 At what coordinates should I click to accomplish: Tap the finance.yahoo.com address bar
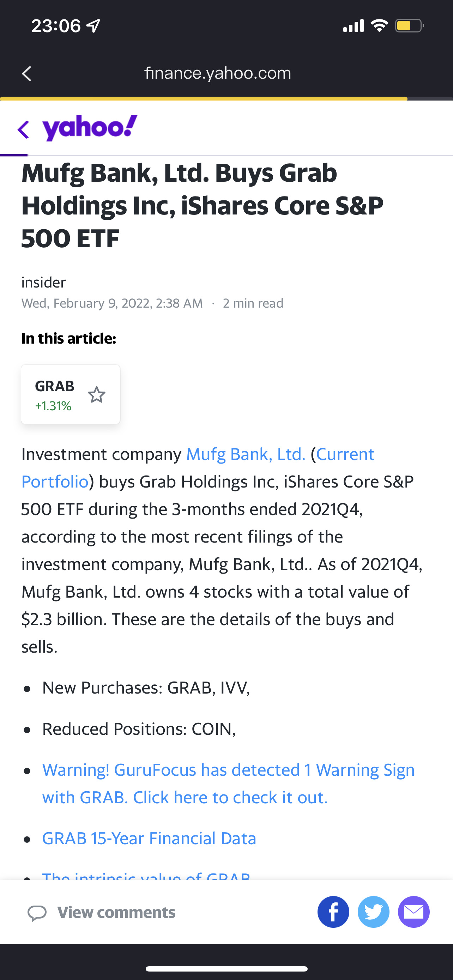point(218,73)
